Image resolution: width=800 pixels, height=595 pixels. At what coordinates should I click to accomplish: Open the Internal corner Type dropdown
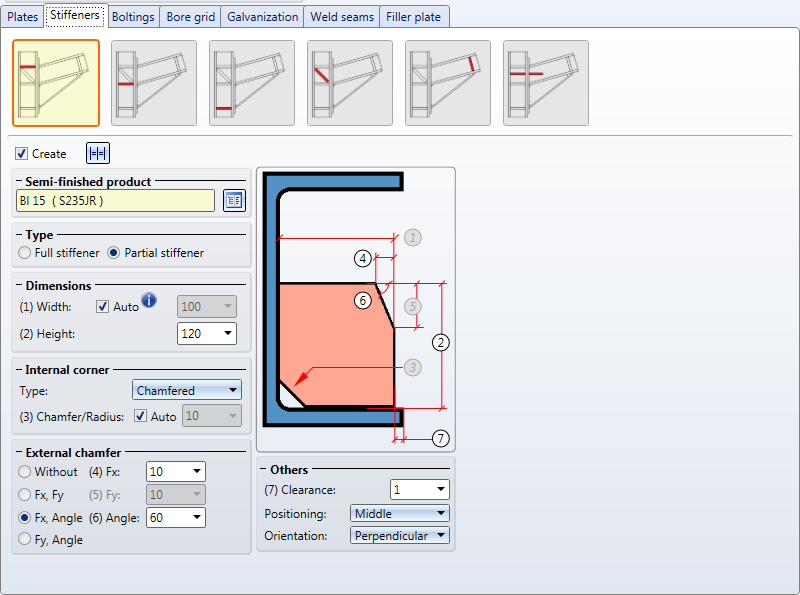[x=187, y=390]
